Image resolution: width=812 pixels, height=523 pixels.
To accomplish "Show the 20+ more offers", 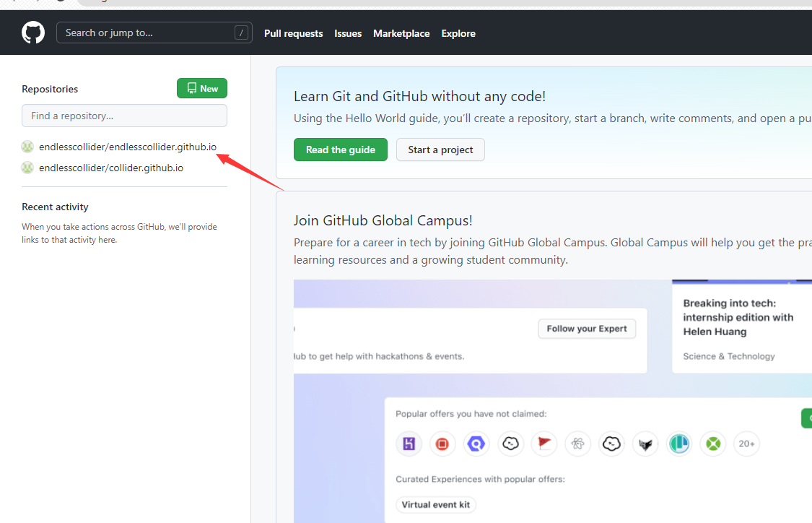I will [x=747, y=444].
